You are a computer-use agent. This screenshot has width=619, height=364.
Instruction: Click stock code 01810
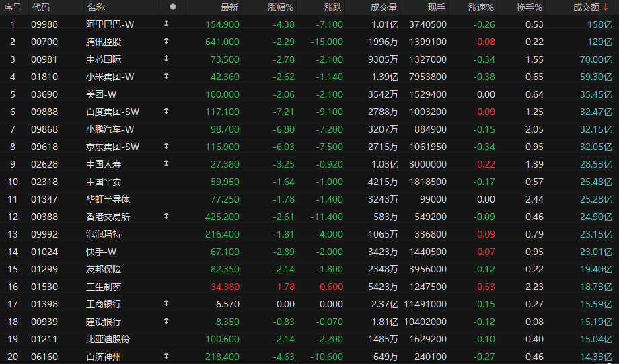pos(44,77)
